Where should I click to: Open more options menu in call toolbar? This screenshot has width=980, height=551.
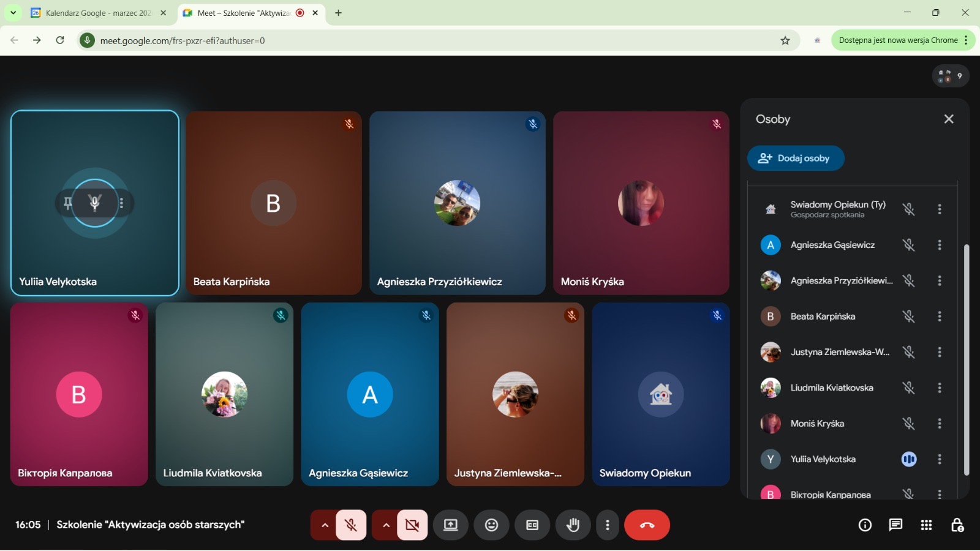(607, 525)
